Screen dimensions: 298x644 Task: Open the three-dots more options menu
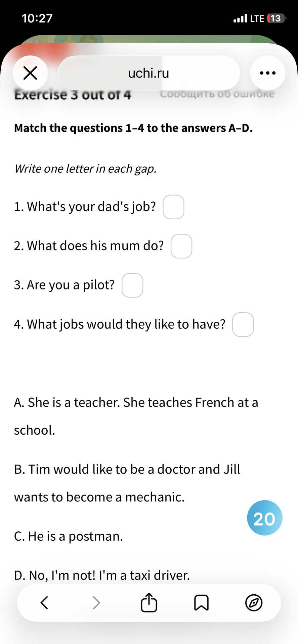(268, 73)
